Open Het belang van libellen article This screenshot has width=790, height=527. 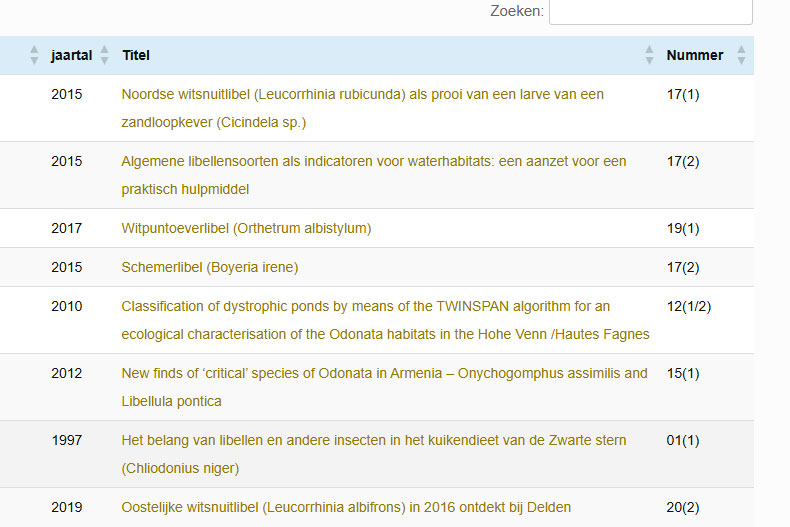(x=373, y=441)
